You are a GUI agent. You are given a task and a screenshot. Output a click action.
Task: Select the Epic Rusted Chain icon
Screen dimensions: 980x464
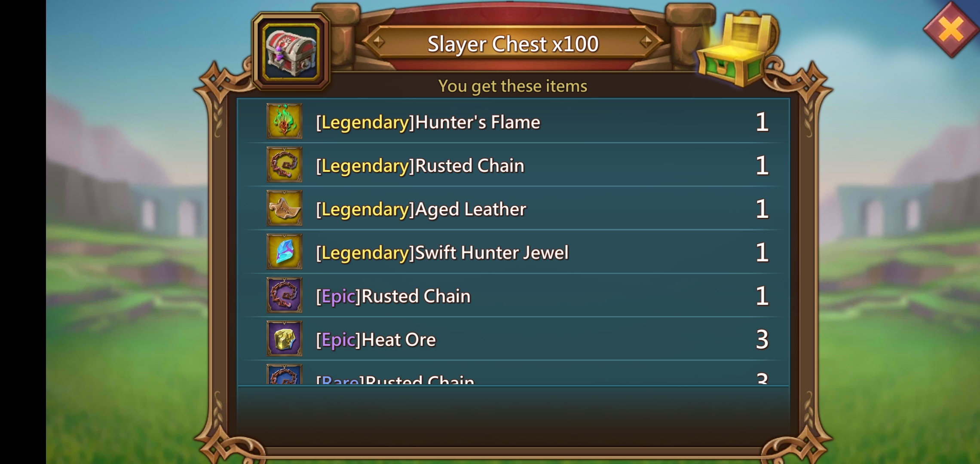click(284, 295)
